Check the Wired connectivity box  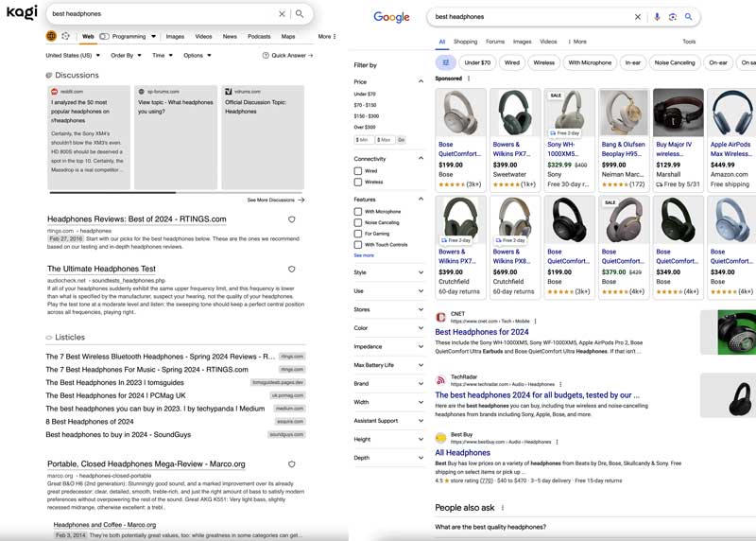coord(358,171)
